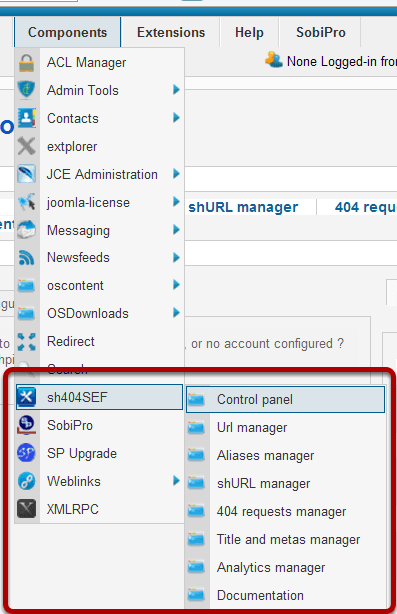Click the oscontent folder icon
This screenshot has height=614, width=397.
(26, 285)
